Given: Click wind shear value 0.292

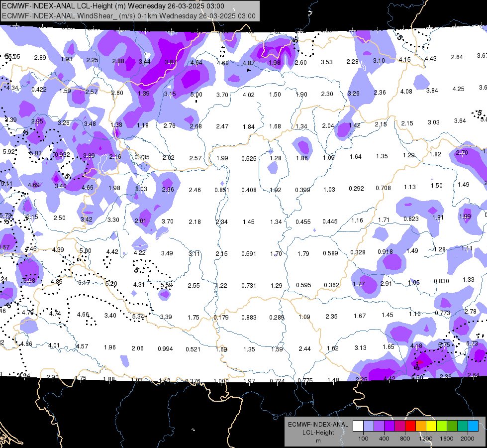Looking at the screenshot, I should coord(357,188).
